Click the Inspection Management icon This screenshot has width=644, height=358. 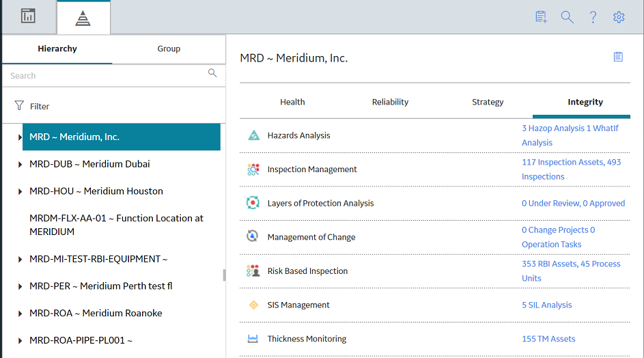click(x=253, y=169)
